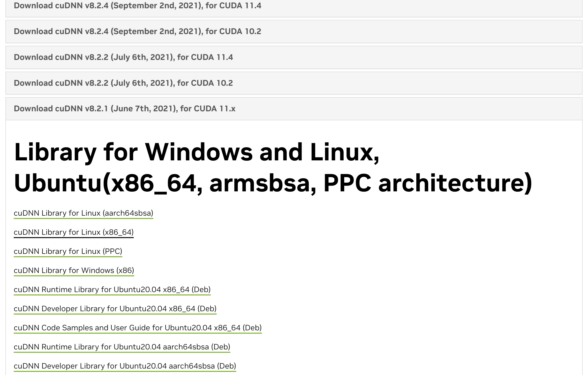Open cuDNN Library for Linux (PPC) link
Image resolution: width=588 pixels, height=375 pixels.
tap(68, 252)
